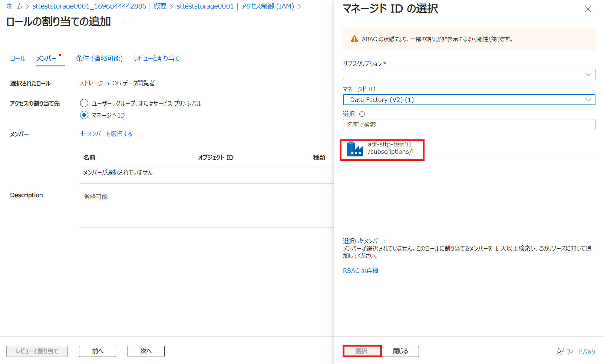604x364 pixels.
Task: Go to ホーム breadcrumb
Action: (14, 6)
